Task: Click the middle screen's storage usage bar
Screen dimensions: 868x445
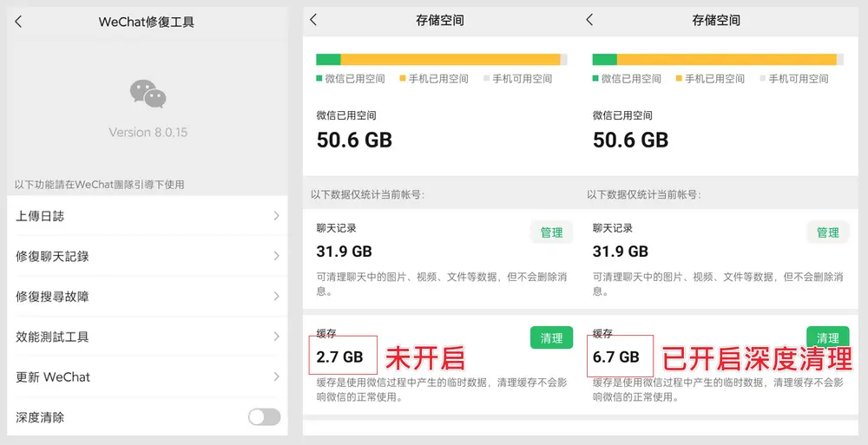Action: 441,59
